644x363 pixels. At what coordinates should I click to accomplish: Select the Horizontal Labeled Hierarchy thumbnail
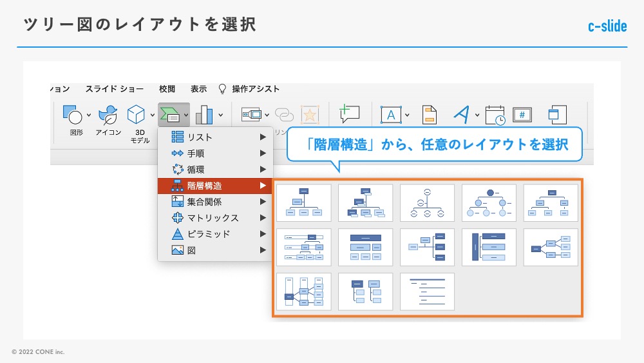(304, 291)
